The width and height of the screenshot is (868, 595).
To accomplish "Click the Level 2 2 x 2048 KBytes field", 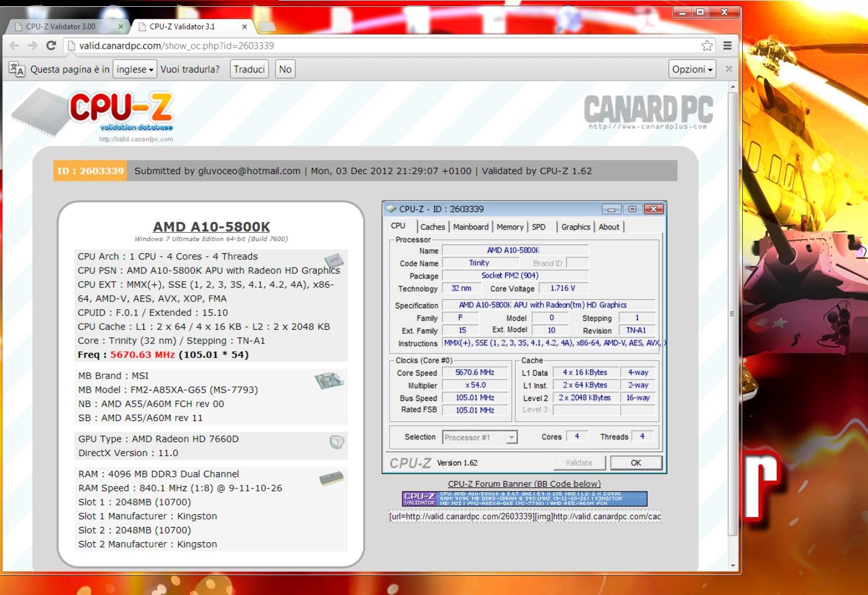I will coord(585,398).
